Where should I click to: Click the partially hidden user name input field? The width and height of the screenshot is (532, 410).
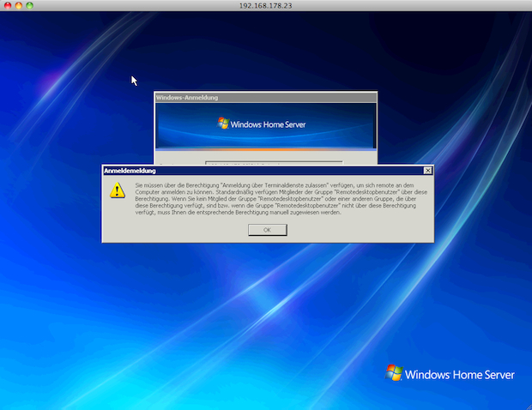274,163
